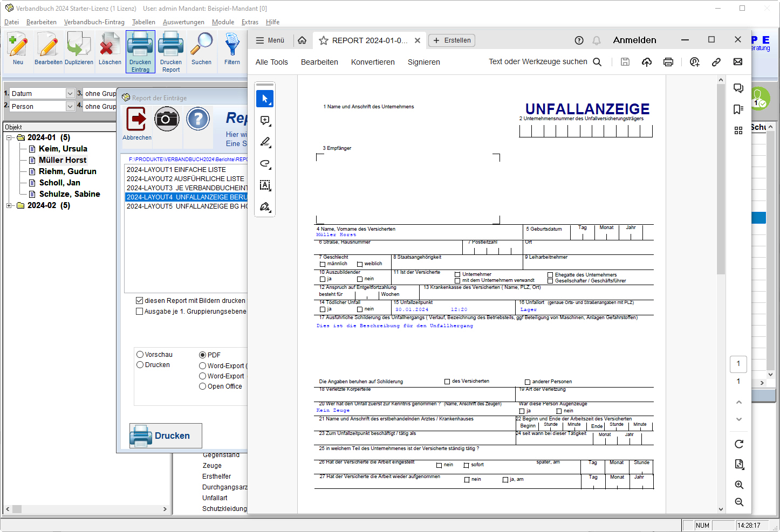
Task: Select Riehm, Gudrun tree entry
Action: [x=67, y=171]
